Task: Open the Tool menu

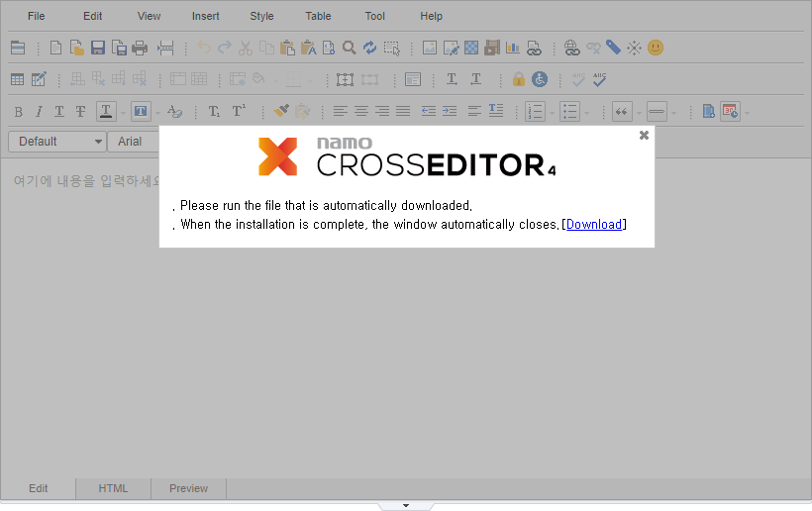Action: click(x=374, y=16)
